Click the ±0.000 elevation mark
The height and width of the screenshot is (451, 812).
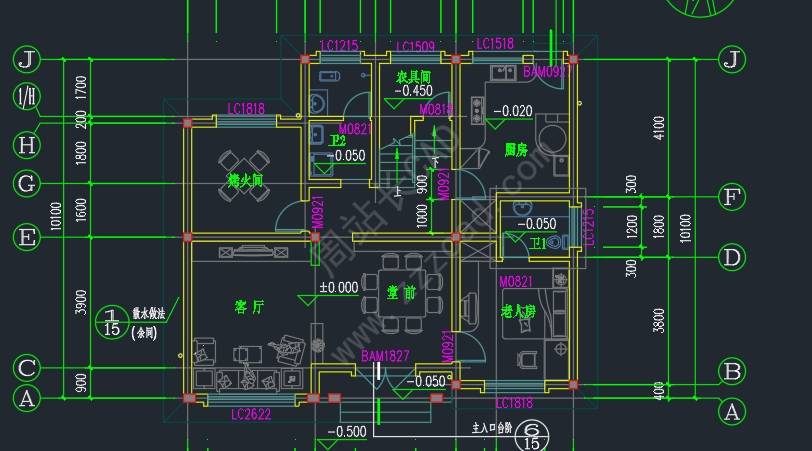point(339,287)
